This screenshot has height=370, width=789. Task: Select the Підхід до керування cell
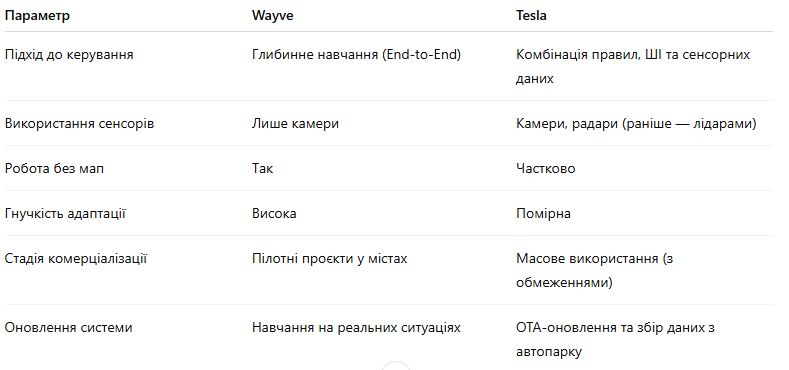click(x=69, y=54)
